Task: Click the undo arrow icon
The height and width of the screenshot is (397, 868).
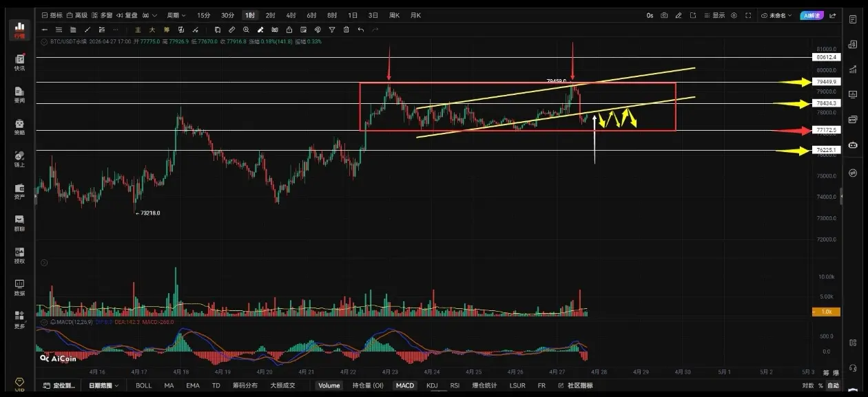Action: coord(361,30)
